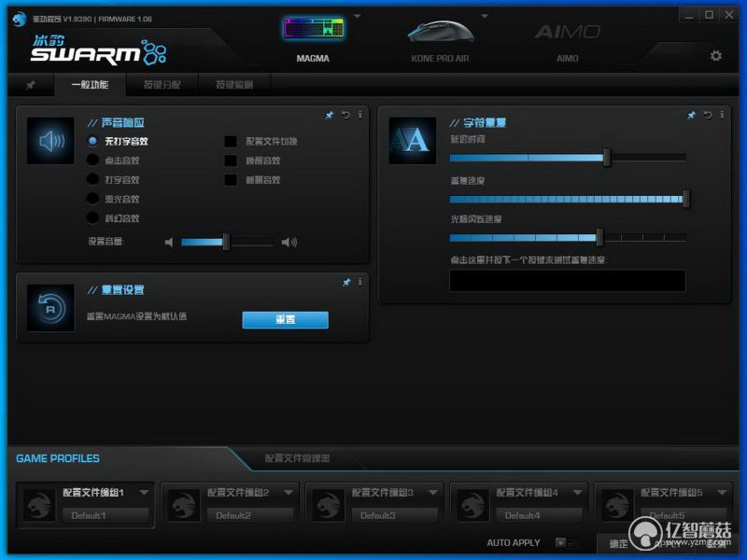Select the 点击音效 radio option
The image size is (747, 560).
pos(92,161)
